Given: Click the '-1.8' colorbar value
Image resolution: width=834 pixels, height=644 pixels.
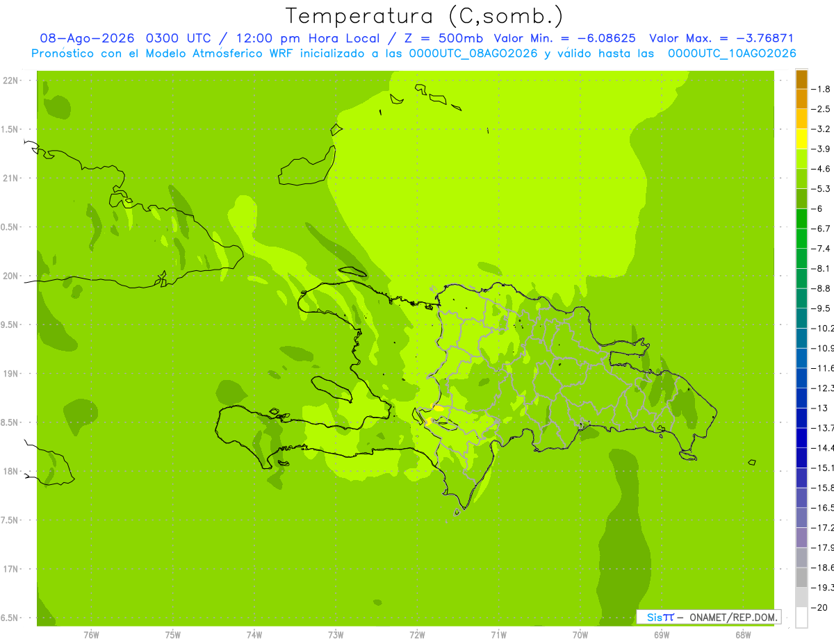Looking at the screenshot, I should 821,89.
